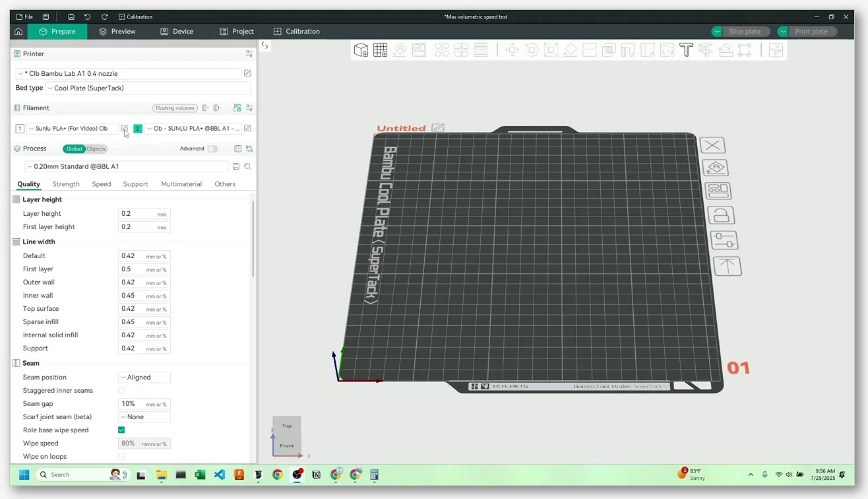Viewport: 868px width, 499px height.
Task: Auto orient objects on plate 01
Action: point(716,168)
